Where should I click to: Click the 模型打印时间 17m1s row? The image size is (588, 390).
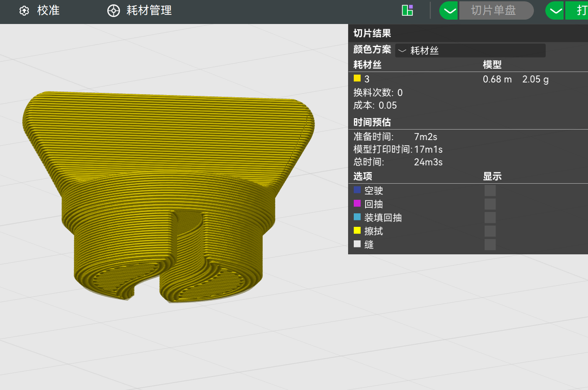pos(398,150)
